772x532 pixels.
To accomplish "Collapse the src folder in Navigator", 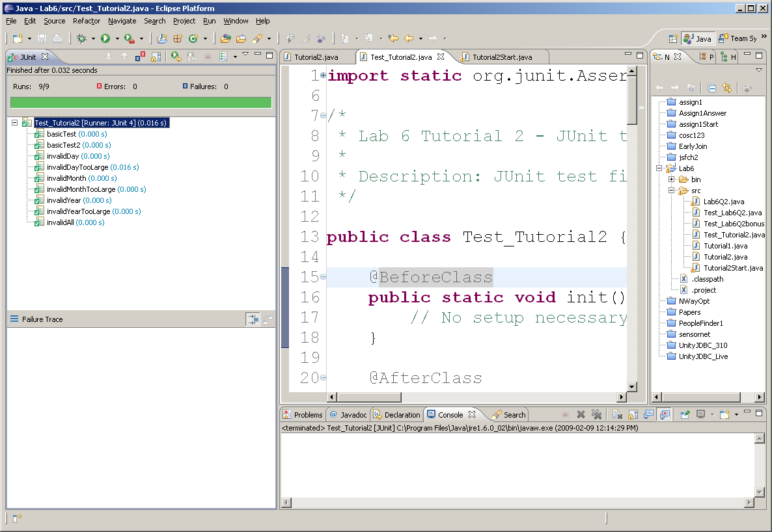I will pyautogui.click(x=671, y=191).
